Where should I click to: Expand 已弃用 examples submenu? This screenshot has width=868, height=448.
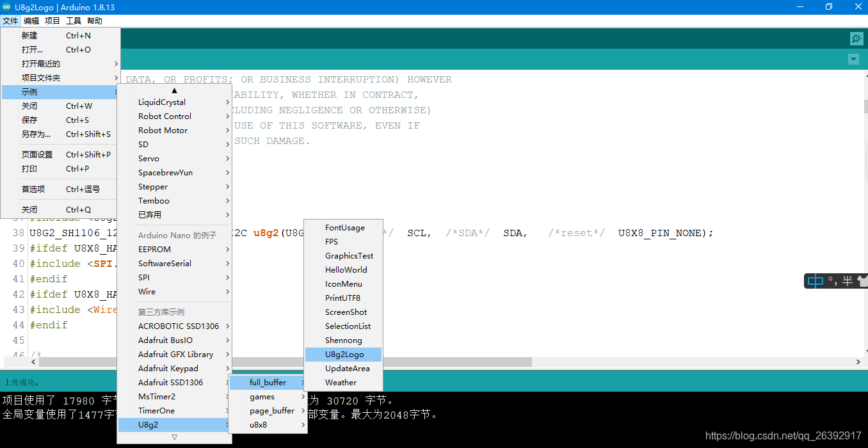(x=174, y=215)
